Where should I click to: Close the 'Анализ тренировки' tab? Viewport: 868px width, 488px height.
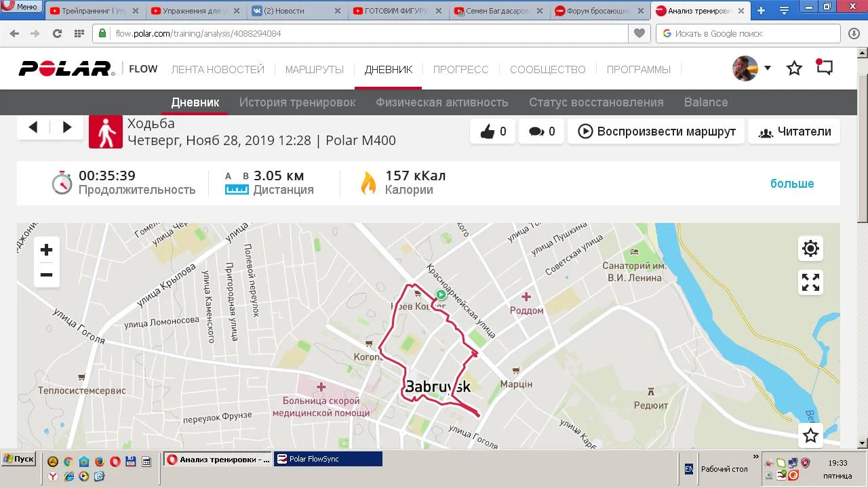tap(741, 11)
